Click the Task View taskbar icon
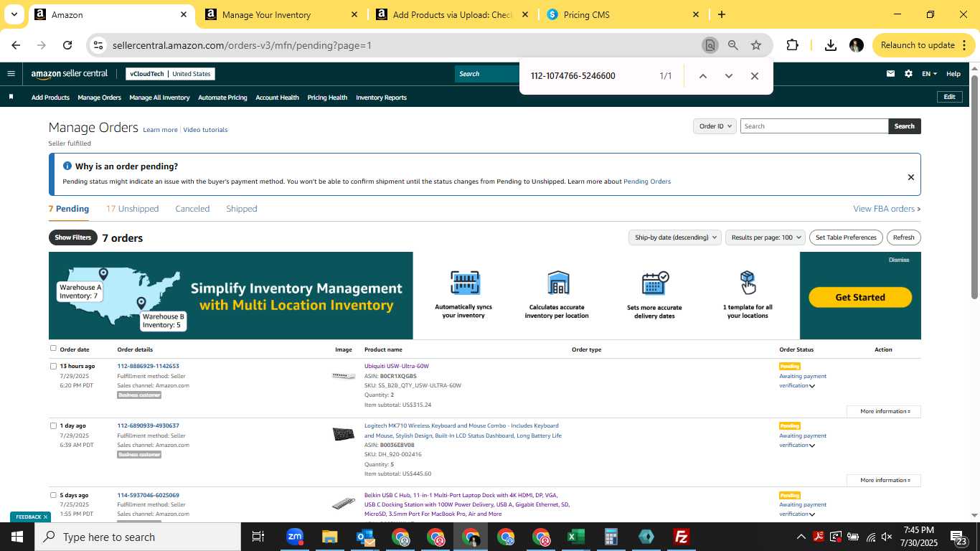Viewport: 980px width, 551px height. (x=258, y=537)
